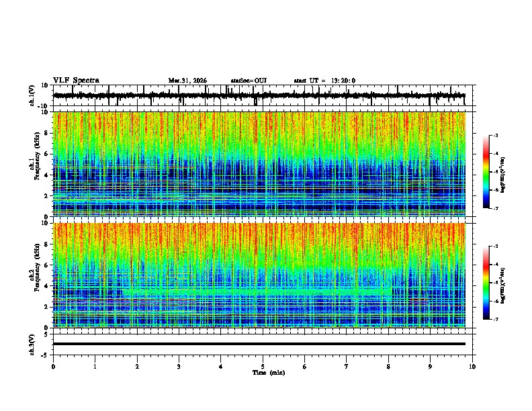Click the ch.1 "Frequency (kHz)" axis title
Image resolution: width=532 pixels, height=411 pixels.
pos(37,156)
